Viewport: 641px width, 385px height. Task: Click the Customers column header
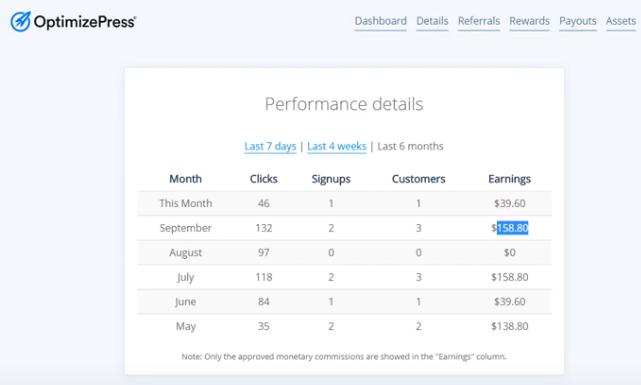click(x=418, y=179)
